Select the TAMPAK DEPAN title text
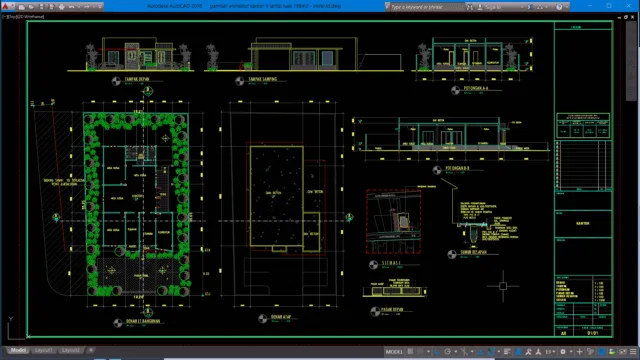This screenshot has height=360, width=640. tap(137, 79)
